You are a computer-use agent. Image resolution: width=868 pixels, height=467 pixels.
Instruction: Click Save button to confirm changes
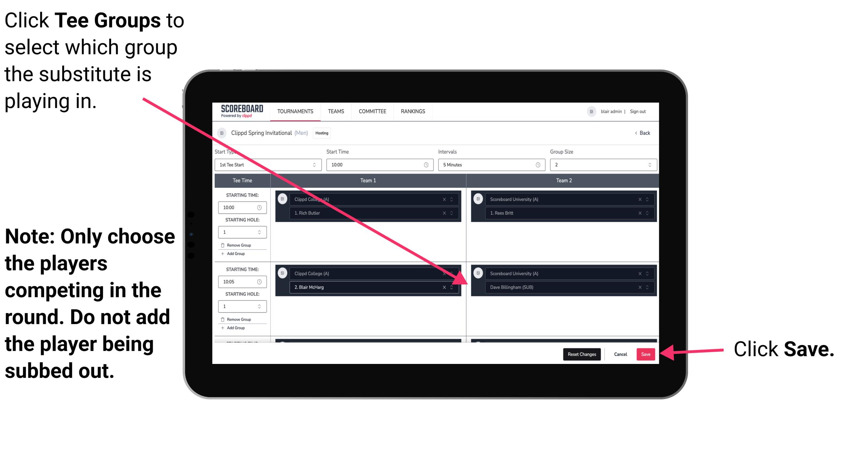pos(646,354)
